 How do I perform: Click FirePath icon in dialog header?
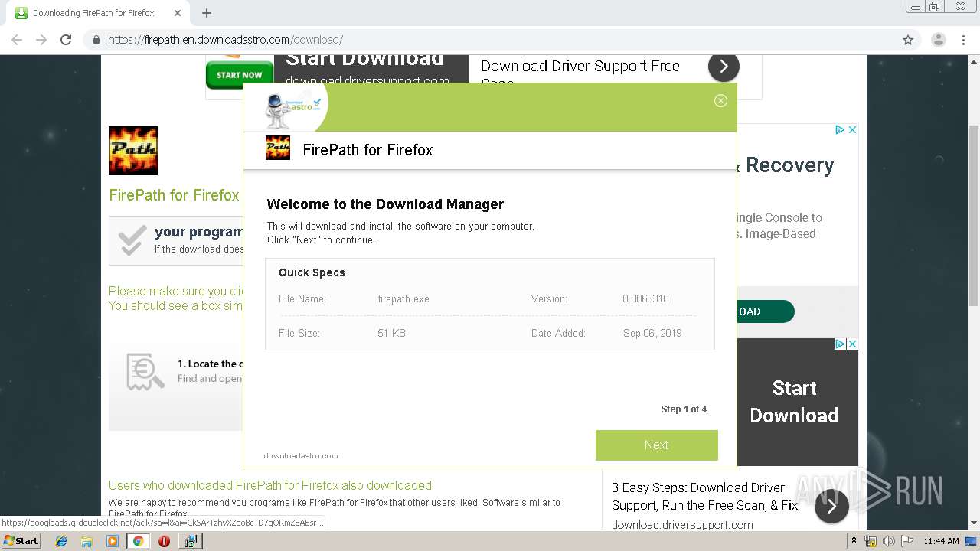[x=278, y=148]
